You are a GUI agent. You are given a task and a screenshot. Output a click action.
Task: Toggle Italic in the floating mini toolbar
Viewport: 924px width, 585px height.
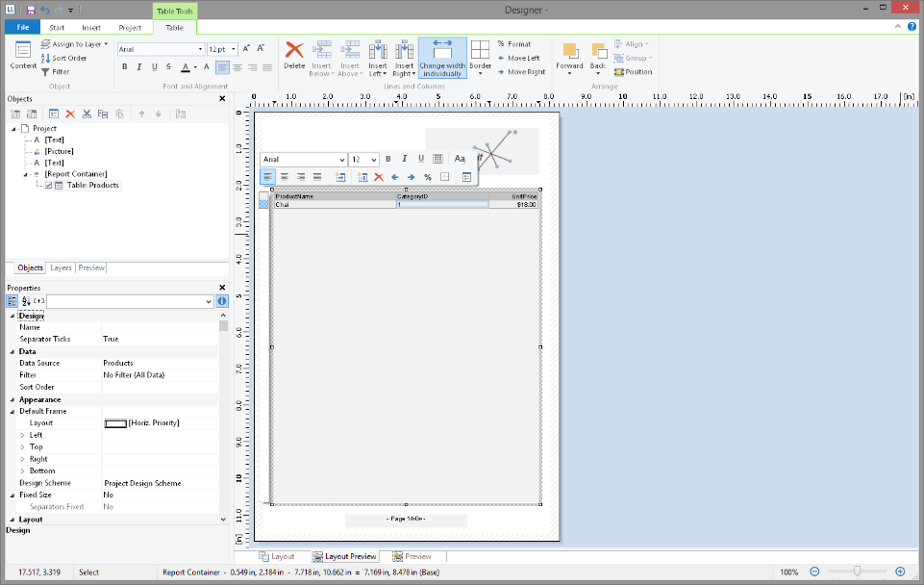405,159
